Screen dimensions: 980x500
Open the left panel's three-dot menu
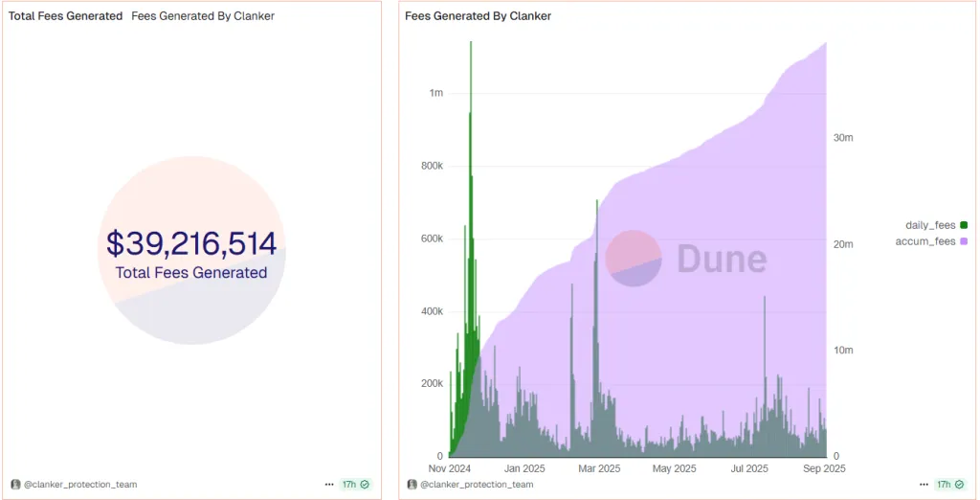pyautogui.click(x=329, y=485)
